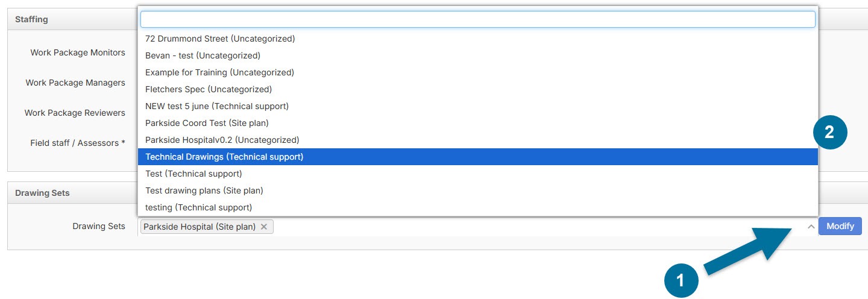Click the Parkside Hospital (Site plan) tag
The width and height of the screenshot is (868, 299).
(x=200, y=227)
